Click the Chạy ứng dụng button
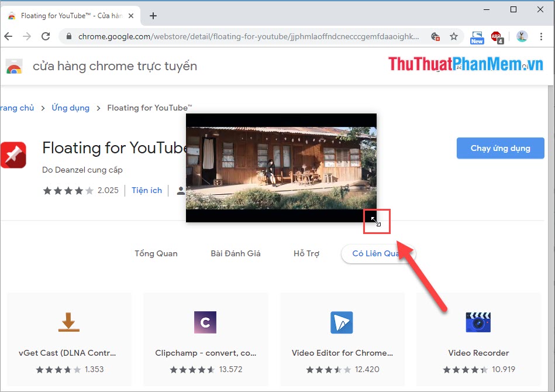Screen dimensions: 555x392 [x=500, y=148]
